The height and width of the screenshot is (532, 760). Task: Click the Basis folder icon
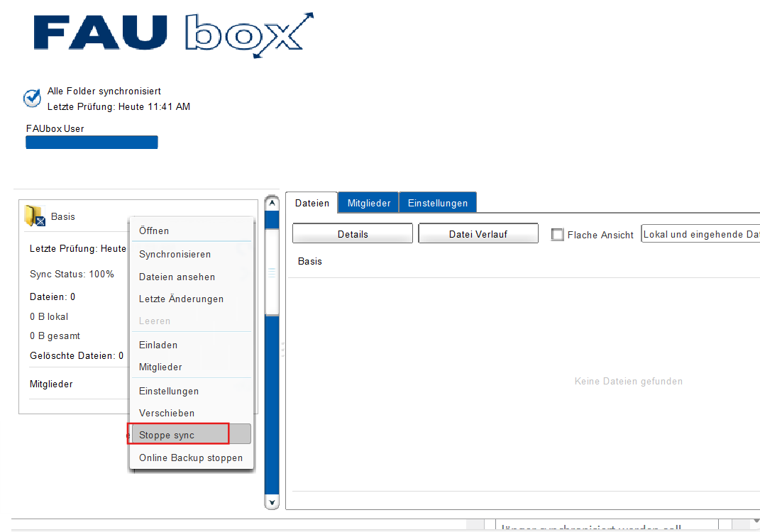click(34, 216)
